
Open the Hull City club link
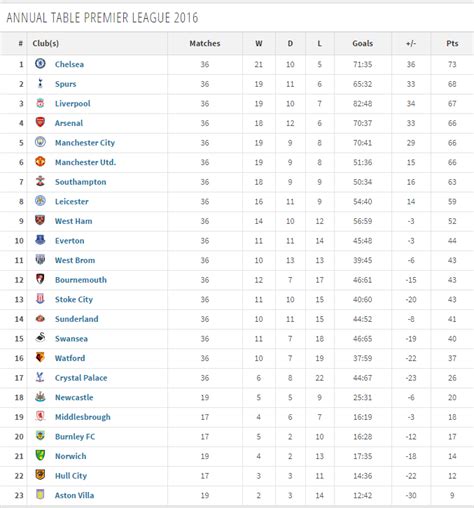tap(71, 476)
